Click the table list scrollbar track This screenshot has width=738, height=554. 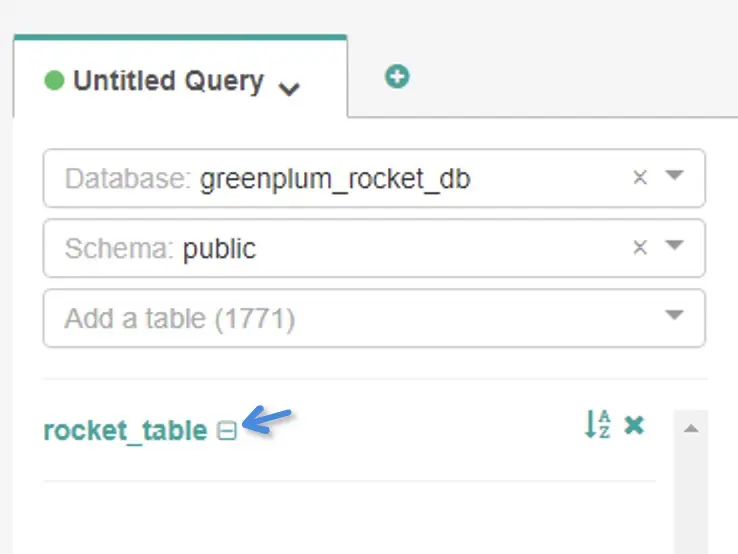click(691, 500)
